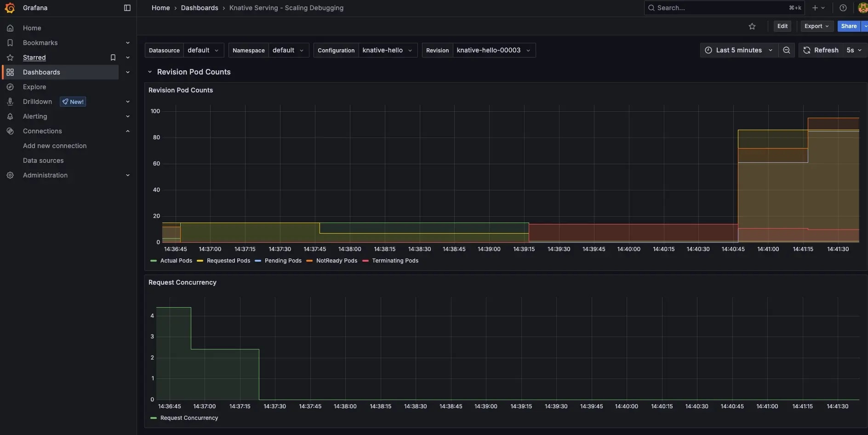Open the Export dropdown menu
This screenshot has width=868, height=435.
click(x=817, y=26)
